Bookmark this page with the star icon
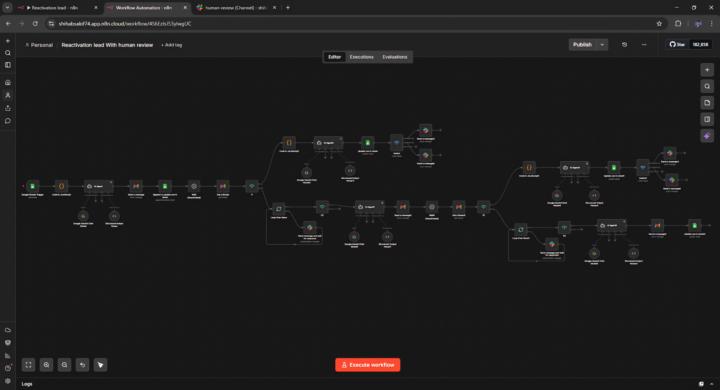720x390 pixels. pyautogui.click(x=659, y=23)
